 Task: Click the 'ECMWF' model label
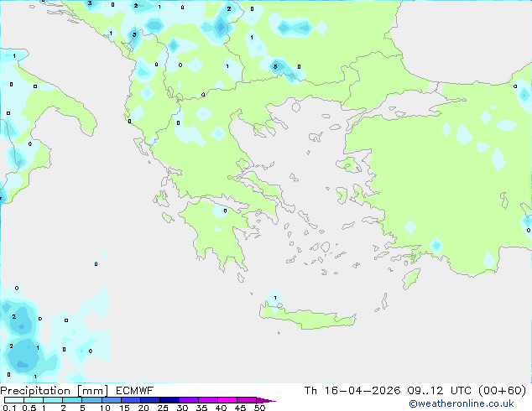tap(135, 391)
